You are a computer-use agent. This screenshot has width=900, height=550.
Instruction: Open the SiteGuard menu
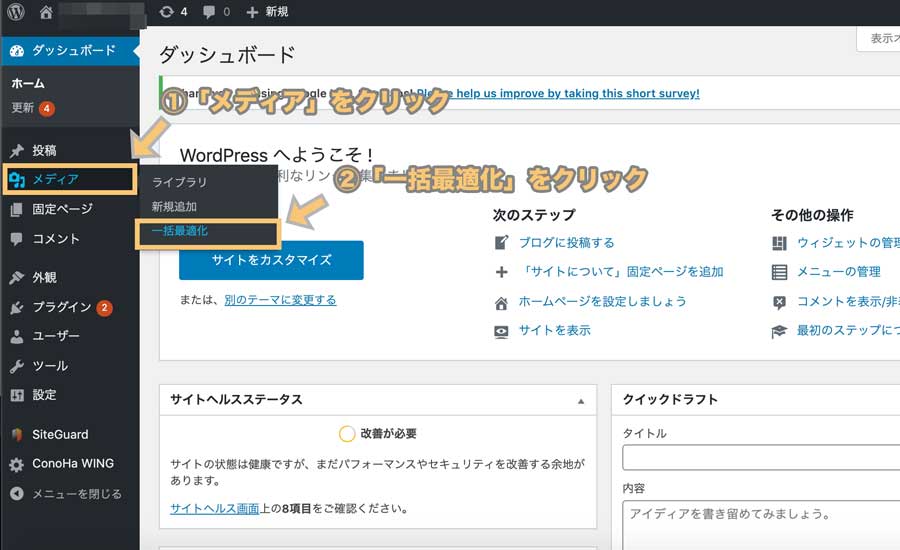tap(60, 435)
